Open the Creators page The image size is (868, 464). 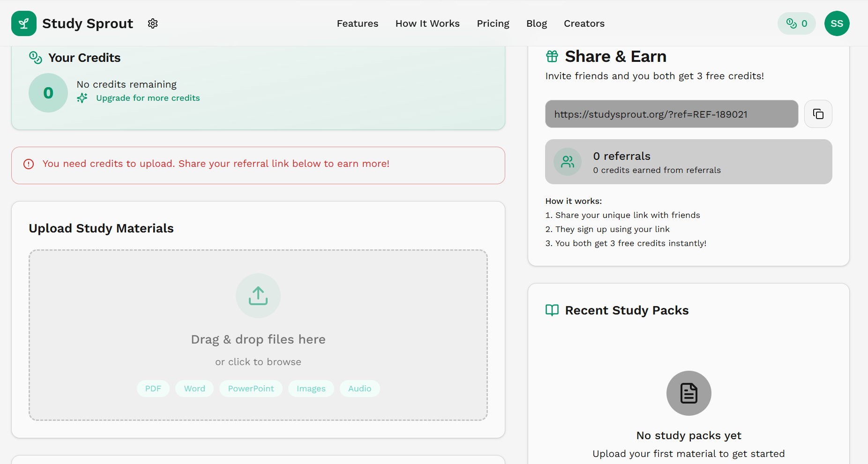coord(584,23)
